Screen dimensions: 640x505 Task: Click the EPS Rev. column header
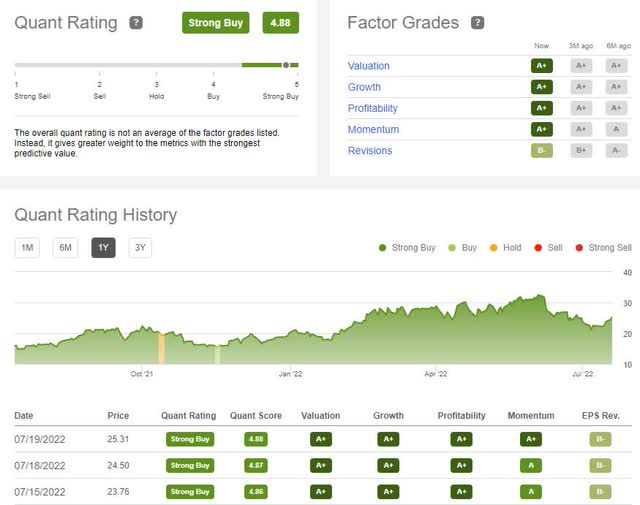600,416
